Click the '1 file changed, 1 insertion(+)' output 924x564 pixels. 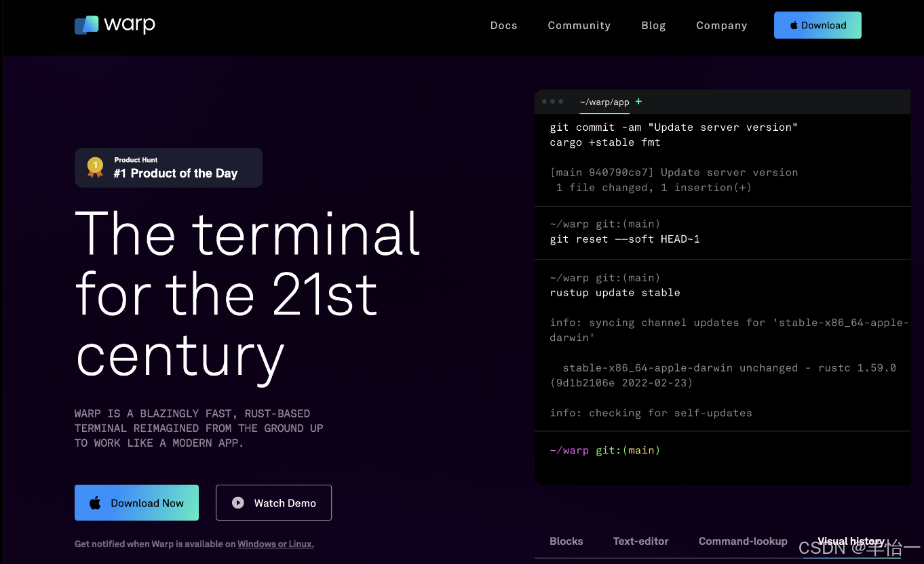coord(653,188)
